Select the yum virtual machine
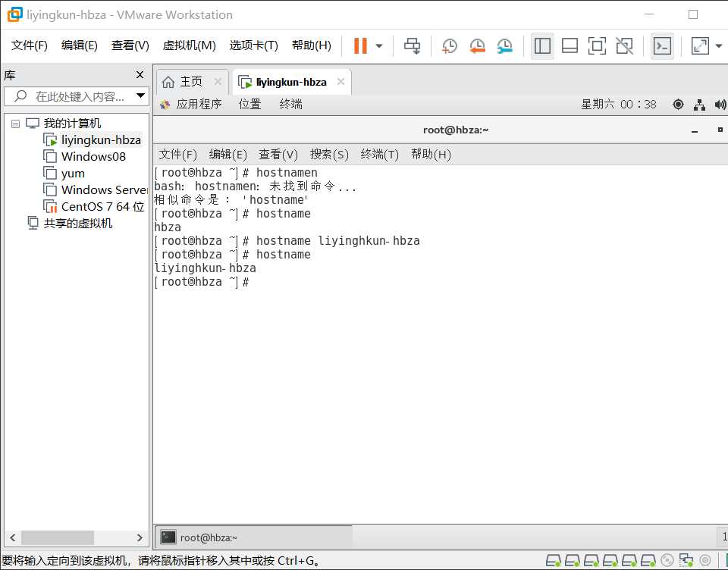Screen dimensions: 728x570 coord(64,173)
